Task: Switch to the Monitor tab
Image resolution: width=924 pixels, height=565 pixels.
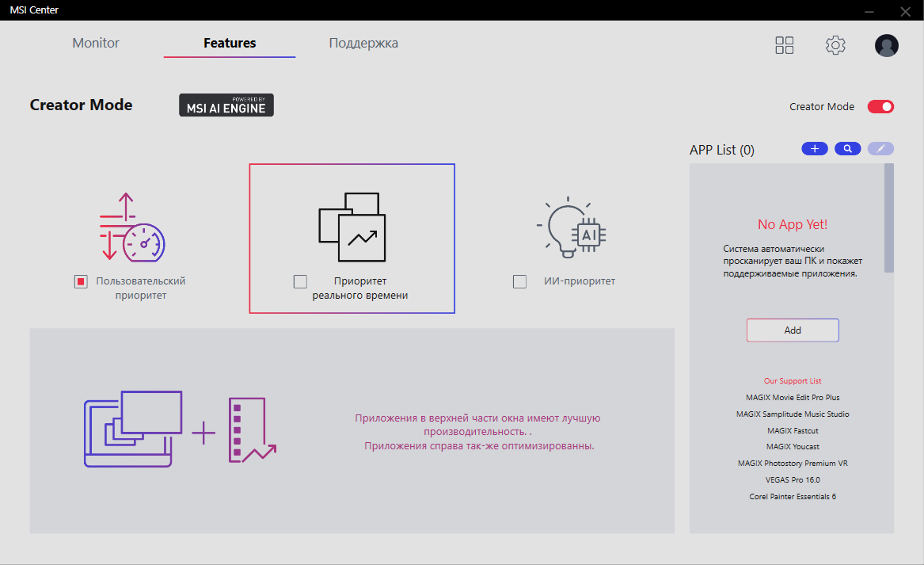Action: 96,43
